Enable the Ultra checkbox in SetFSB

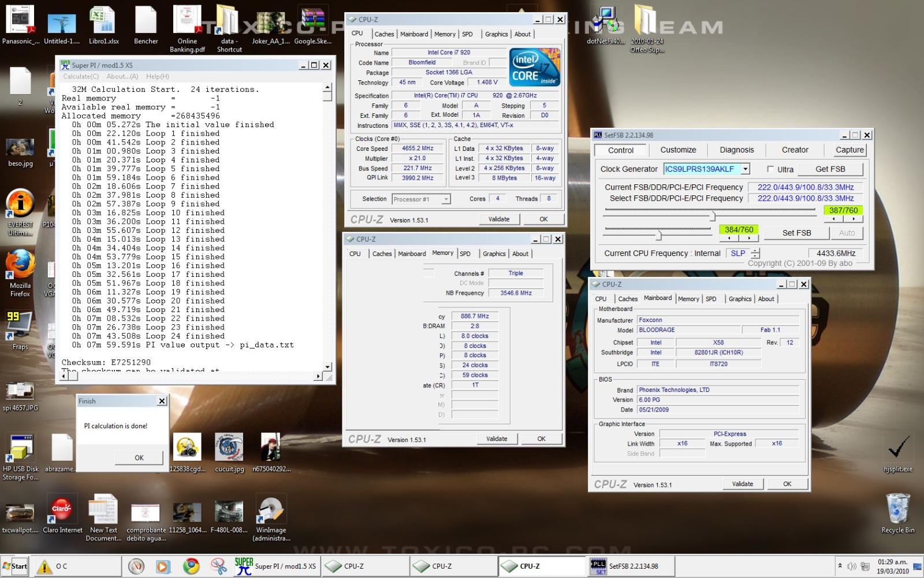point(770,169)
